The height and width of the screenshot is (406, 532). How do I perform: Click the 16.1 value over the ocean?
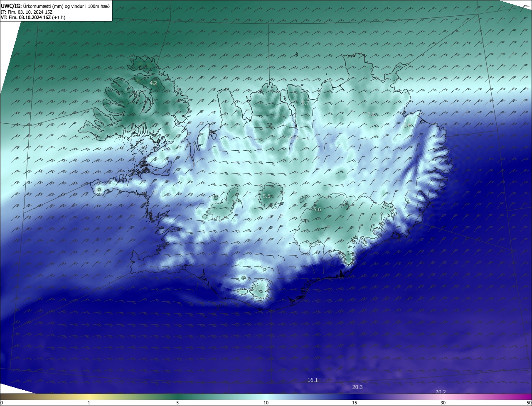click(x=313, y=380)
